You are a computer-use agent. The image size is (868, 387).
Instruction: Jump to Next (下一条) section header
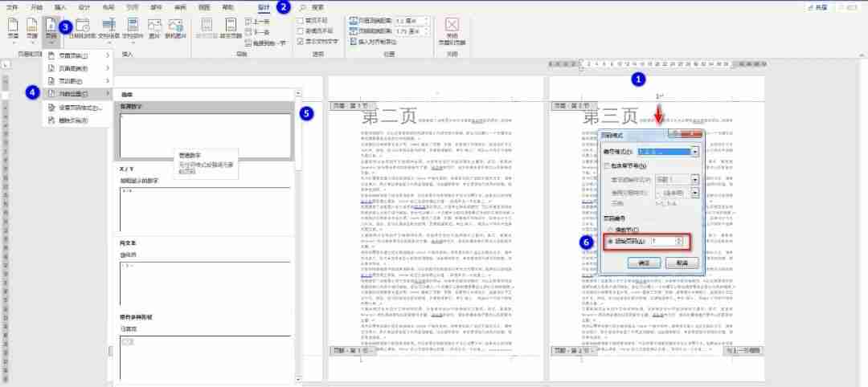click(x=258, y=32)
